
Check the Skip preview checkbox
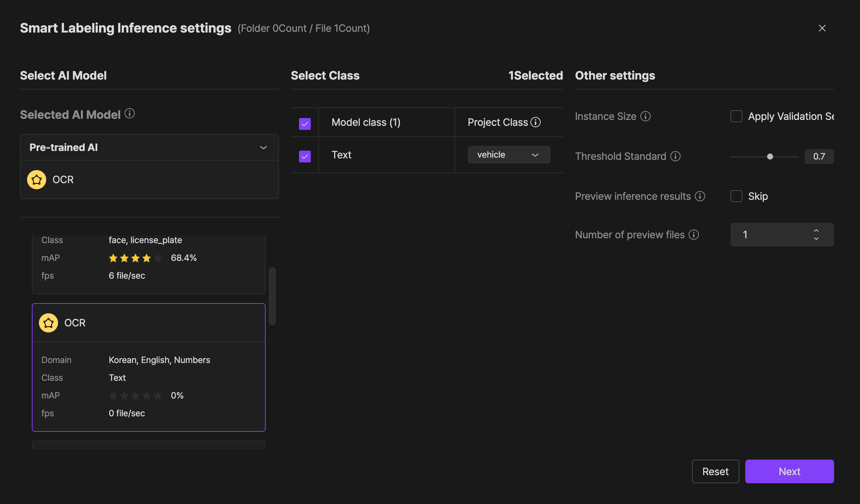point(736,196)
